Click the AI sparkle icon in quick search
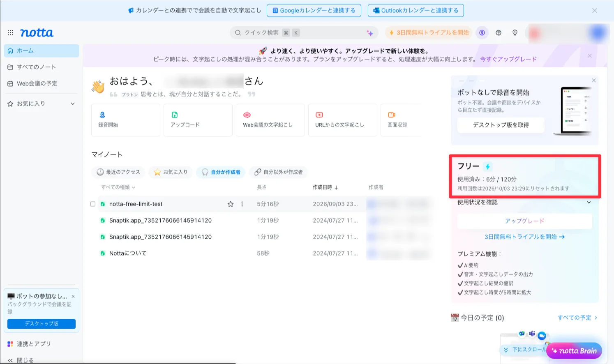This screenshot has height=364, width=614. [370, 33]
